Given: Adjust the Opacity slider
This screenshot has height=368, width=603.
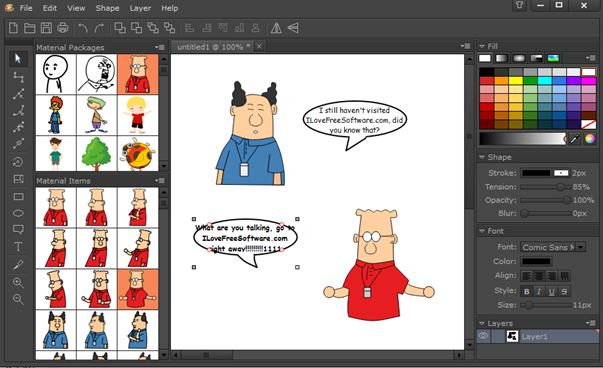Looking at the screenshot, I should (546, 200).
